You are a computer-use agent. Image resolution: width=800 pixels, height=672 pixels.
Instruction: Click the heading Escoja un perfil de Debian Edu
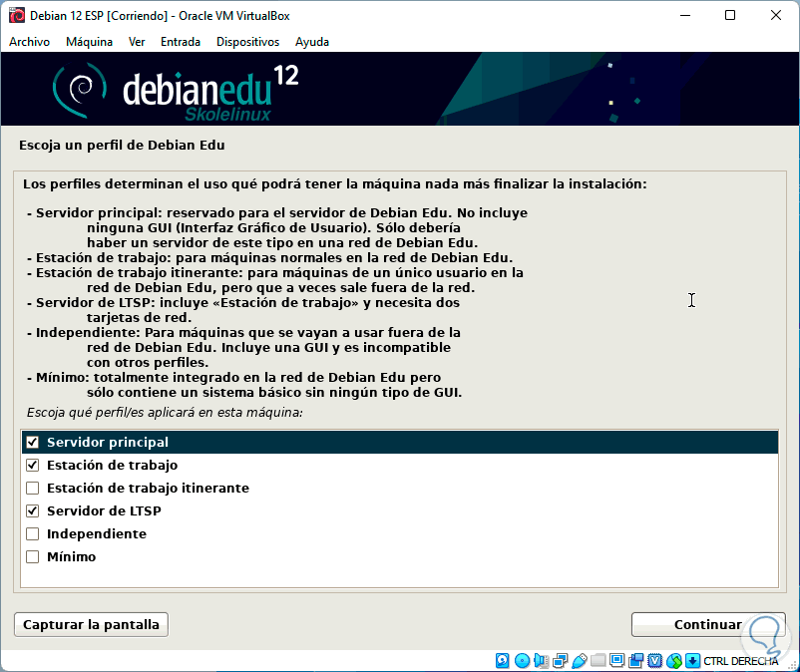[x=122, y=146]
